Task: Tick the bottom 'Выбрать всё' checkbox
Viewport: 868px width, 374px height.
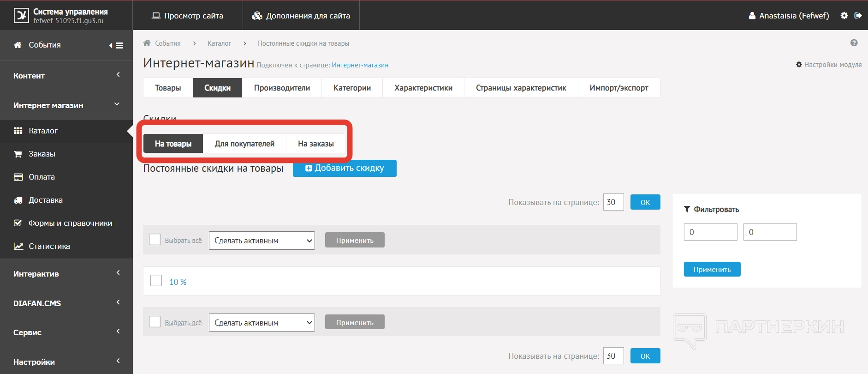Action: pyautogui.click(x=155, y=322)
